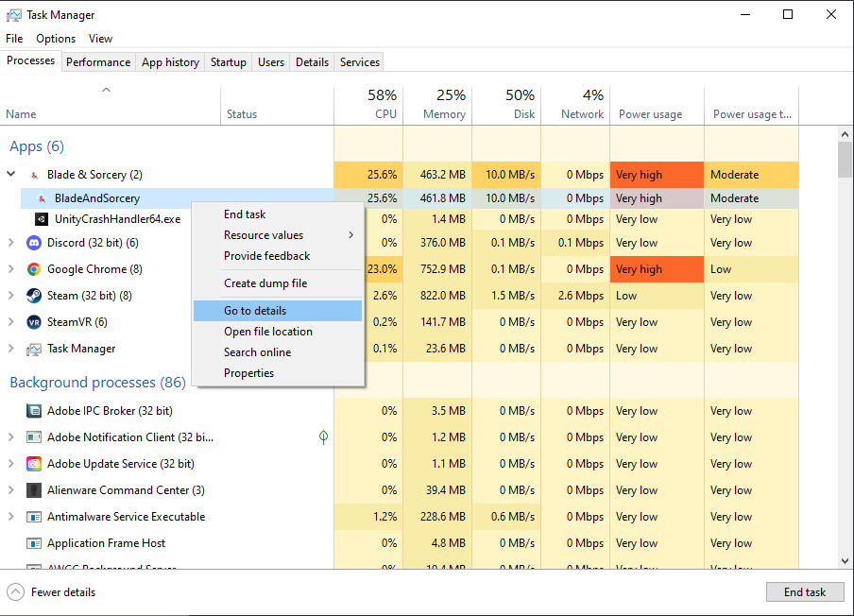Click the Task Manager process icon
The width and height of the screenshot is (854, 616).
click(x=34, y=349)
